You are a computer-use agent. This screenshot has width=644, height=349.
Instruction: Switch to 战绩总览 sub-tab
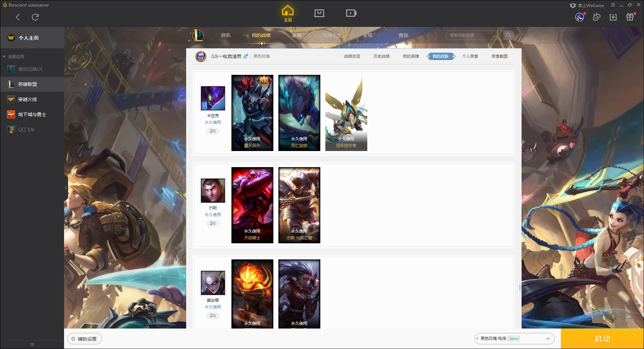pos(352,56)
